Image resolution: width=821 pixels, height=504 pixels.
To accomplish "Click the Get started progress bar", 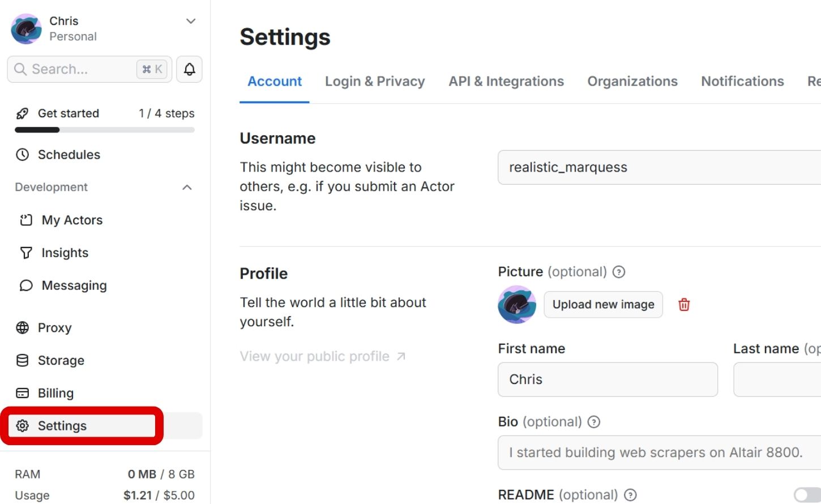I will (x=105, y=130).
